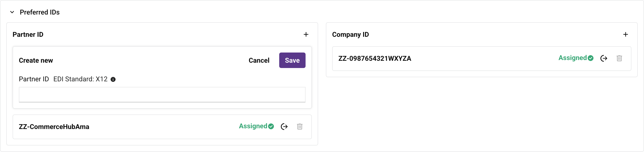Select the ZZ-0987654321WXYZA entry
The height and width of the screenshot is (152, 644).
tap(375, 59)
